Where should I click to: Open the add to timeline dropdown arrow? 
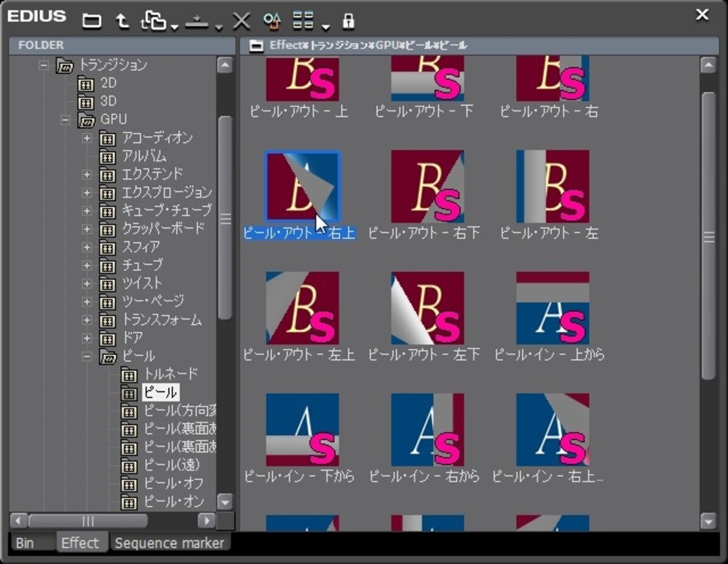click(219, 27)
